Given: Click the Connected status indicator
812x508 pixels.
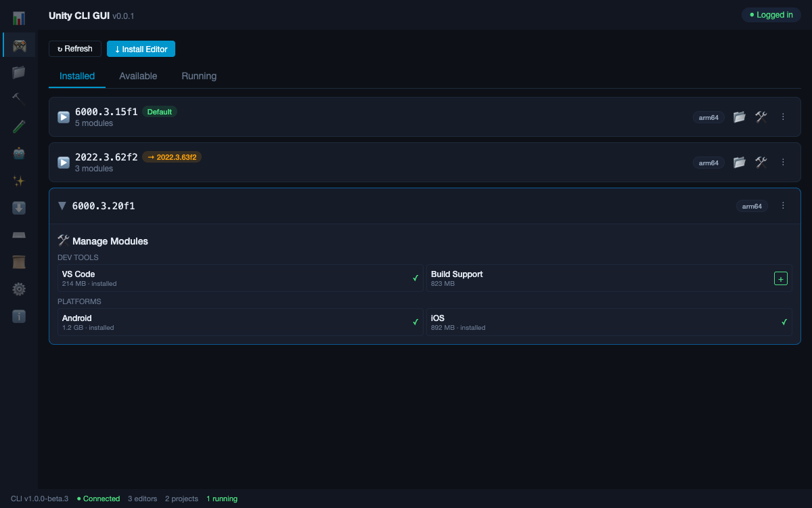Looking at the screenshot, I should tap(98, 499).
